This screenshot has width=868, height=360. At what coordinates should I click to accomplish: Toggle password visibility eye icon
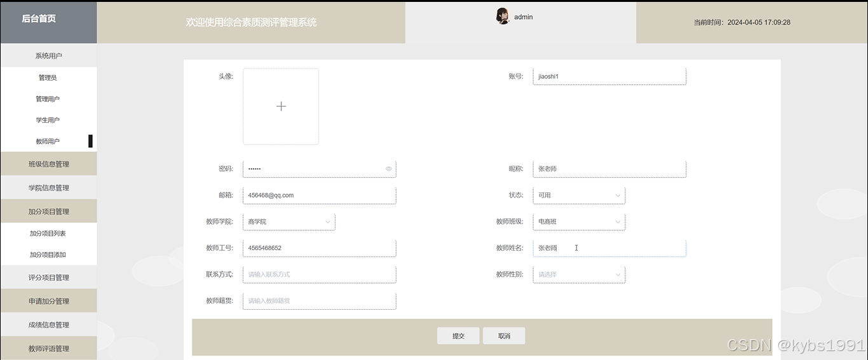tap(388, 169)
